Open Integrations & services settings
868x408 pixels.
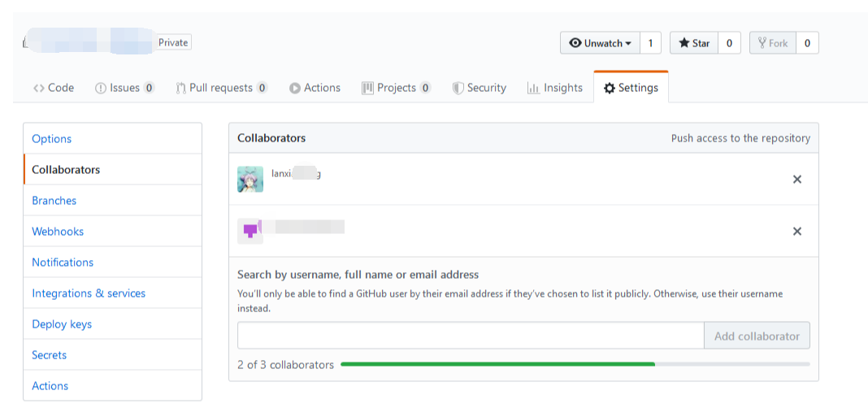tap(112, 293)
